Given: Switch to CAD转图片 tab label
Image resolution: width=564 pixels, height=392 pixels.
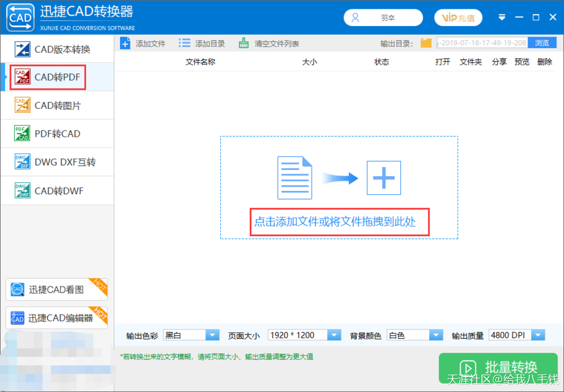Looking at the screenshot, I should (58, 105).
